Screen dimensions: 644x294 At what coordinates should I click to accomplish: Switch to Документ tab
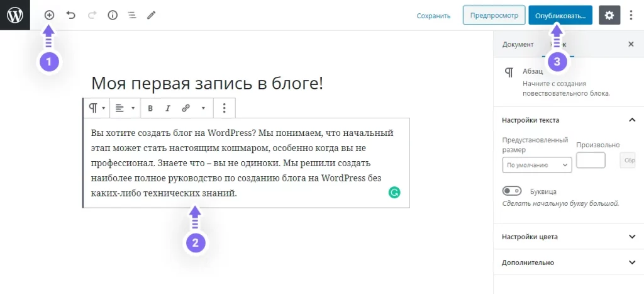click(x=518, y=45)
